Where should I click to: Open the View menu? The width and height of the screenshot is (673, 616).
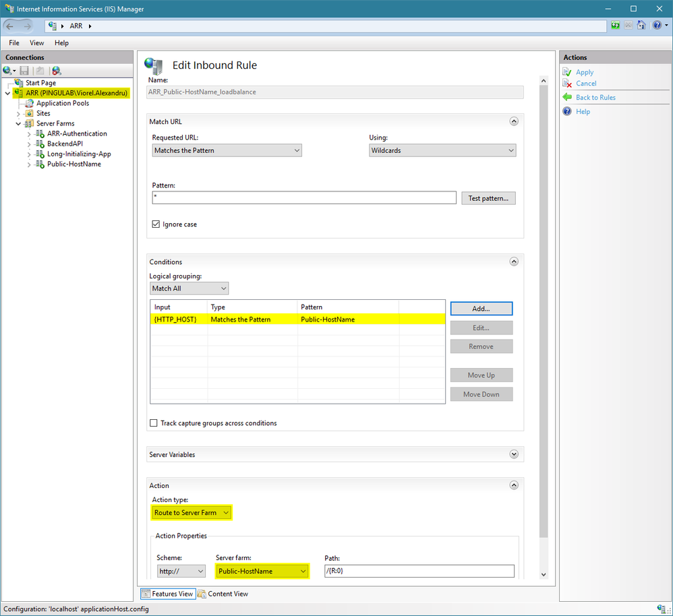(x=37, y=43)
